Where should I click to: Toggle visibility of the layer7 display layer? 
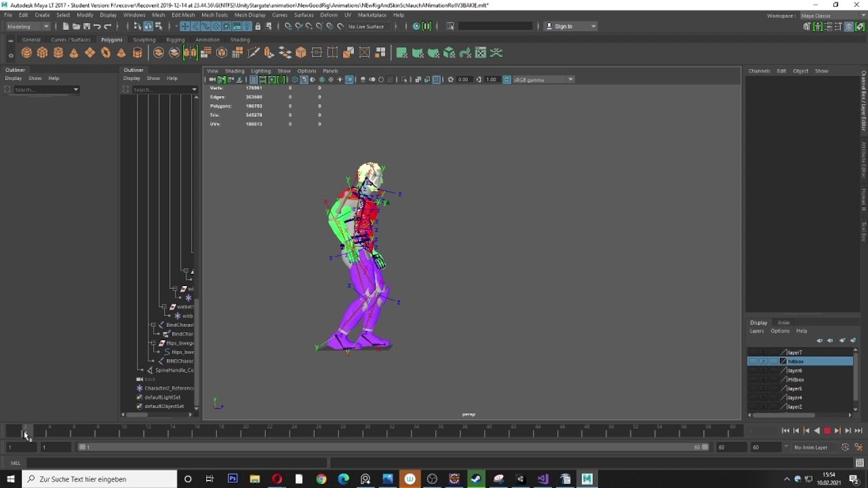[x=753, y=352]
